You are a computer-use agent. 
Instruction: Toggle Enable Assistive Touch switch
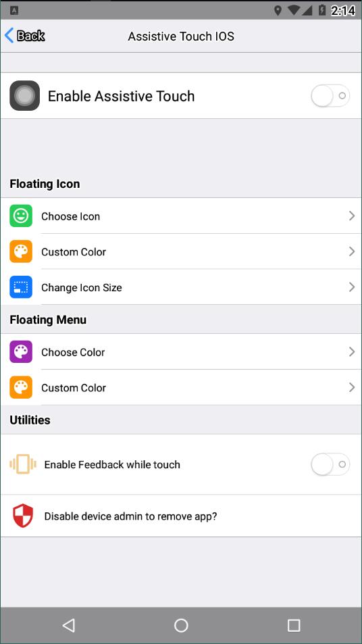tap(330, 96)
